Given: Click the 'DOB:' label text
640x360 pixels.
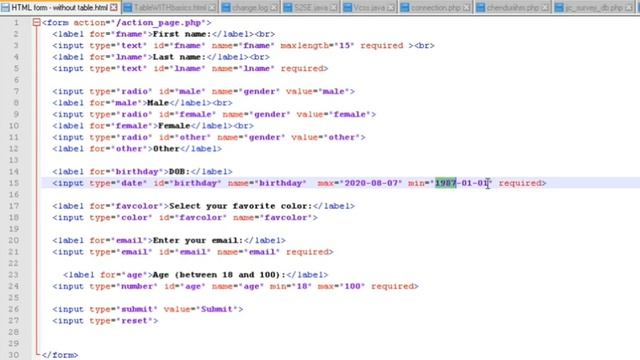Looking at the screenshot, I should (180, 171).
